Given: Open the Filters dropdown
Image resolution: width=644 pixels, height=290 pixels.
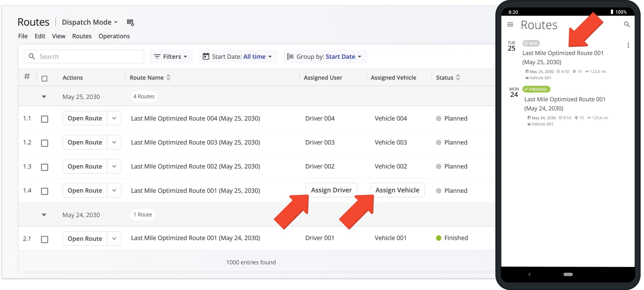Looking at the screenshot, I should pos(171,56).
